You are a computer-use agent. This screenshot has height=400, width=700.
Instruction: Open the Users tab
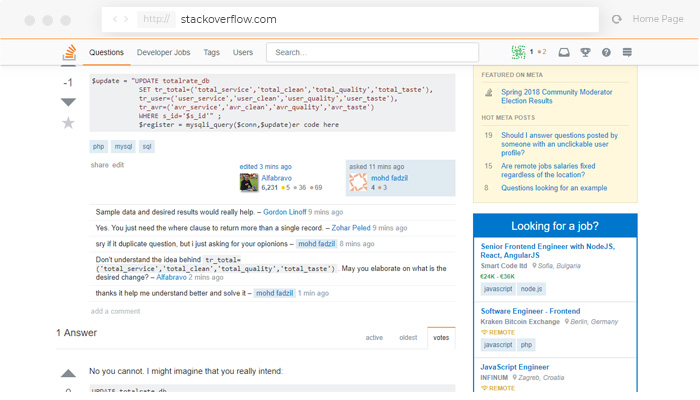(x=243, y=52)
